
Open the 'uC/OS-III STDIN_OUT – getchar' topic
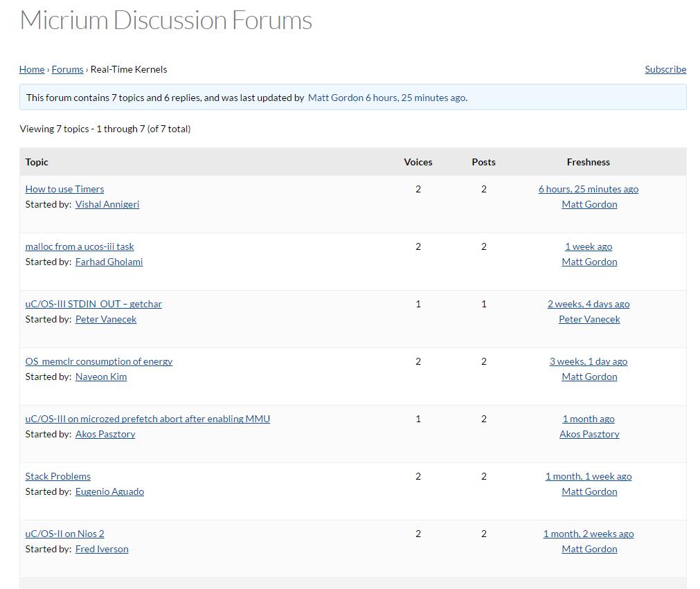93,304
